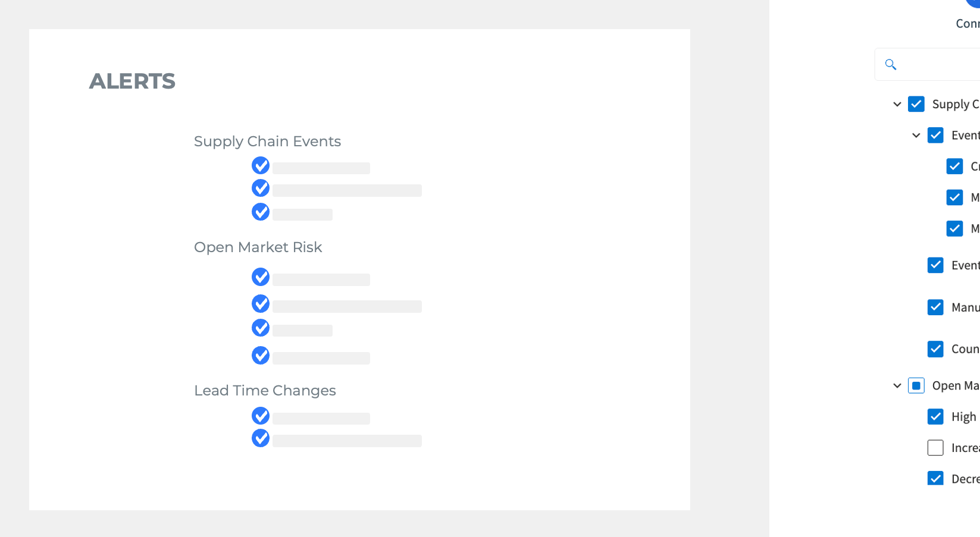Viewport: 980px width, 537px height.
Task: Click first checkmark icon under Supply Chain Events
Action: pos(261,165)
